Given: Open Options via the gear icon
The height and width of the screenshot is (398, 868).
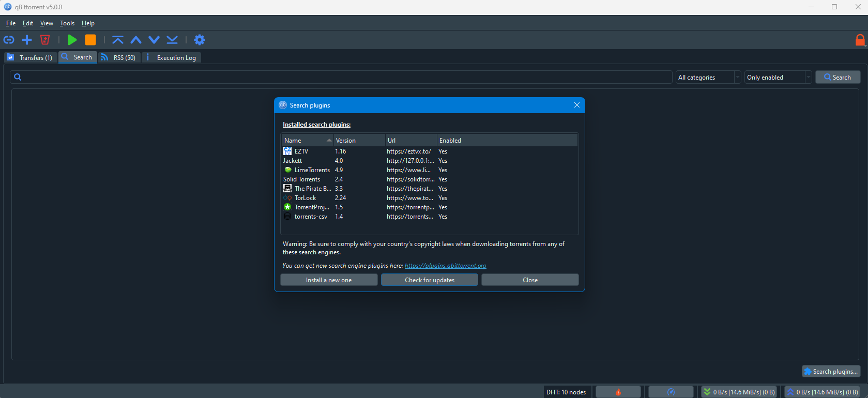Looking at the screenshot, I should pos(200,40).
